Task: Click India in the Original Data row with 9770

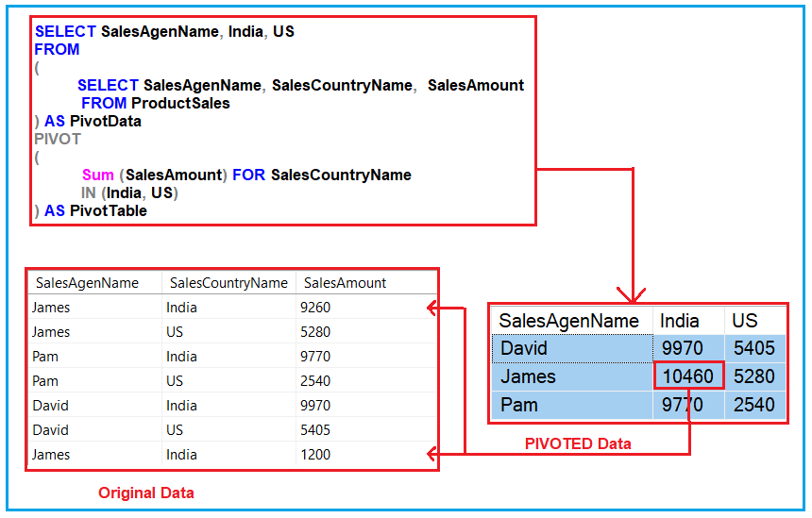Action: [181, 357]
